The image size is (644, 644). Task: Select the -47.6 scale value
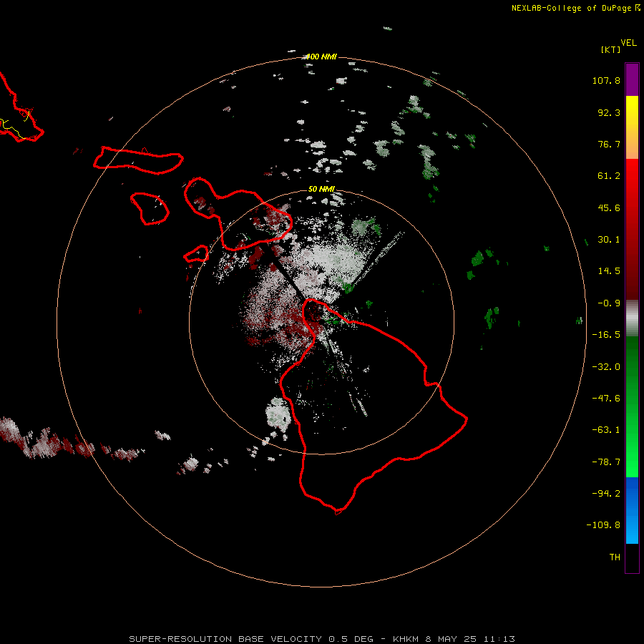point(606,399)
